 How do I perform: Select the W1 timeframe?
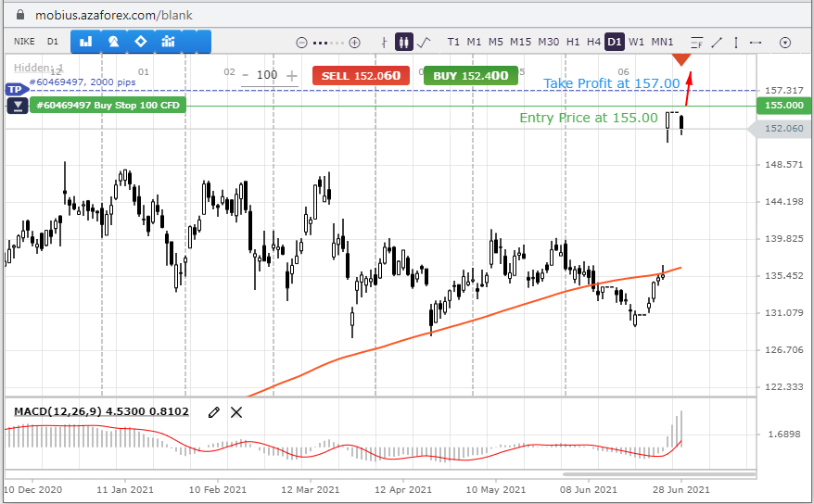[636, 42]
